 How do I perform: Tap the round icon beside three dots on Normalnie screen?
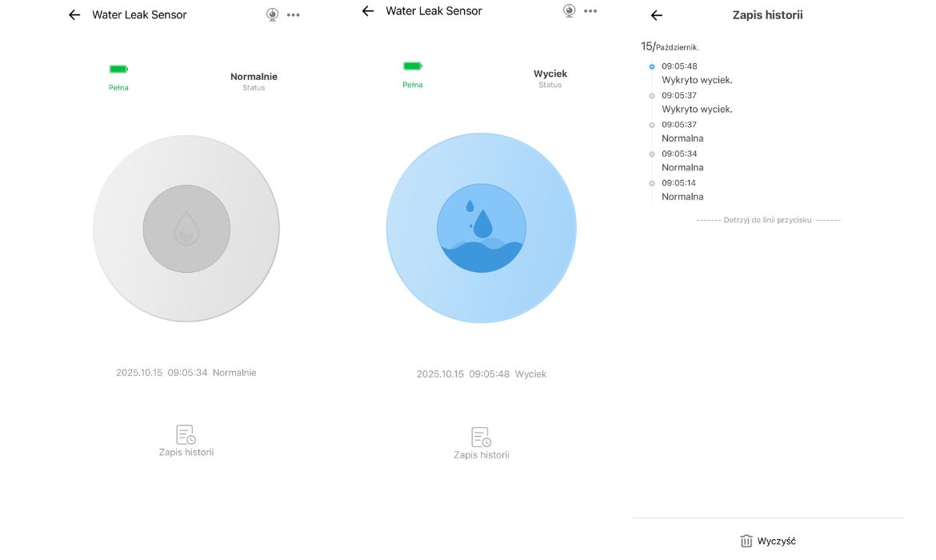click(x=273, y=14)
